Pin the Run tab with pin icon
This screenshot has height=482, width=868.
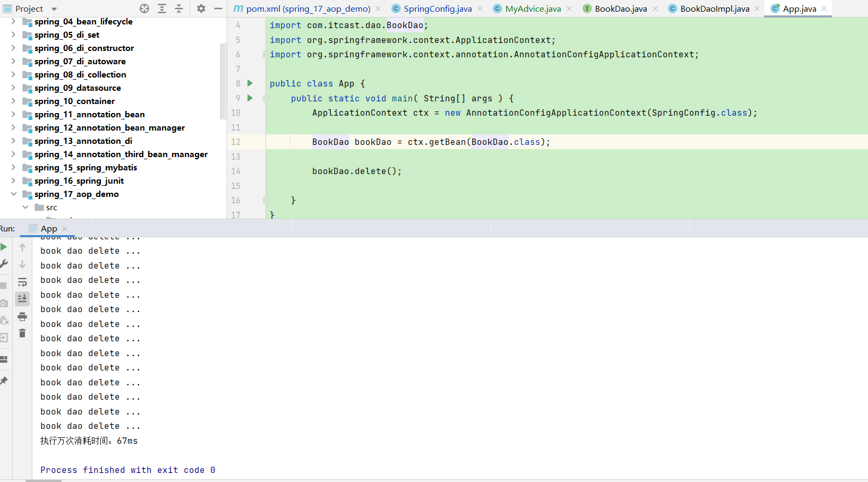[4, 381]
